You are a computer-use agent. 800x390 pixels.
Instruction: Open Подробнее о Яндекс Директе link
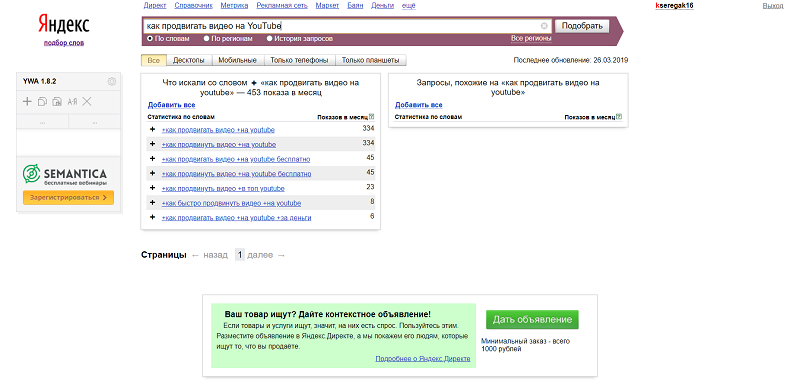[x=422, y=359]
